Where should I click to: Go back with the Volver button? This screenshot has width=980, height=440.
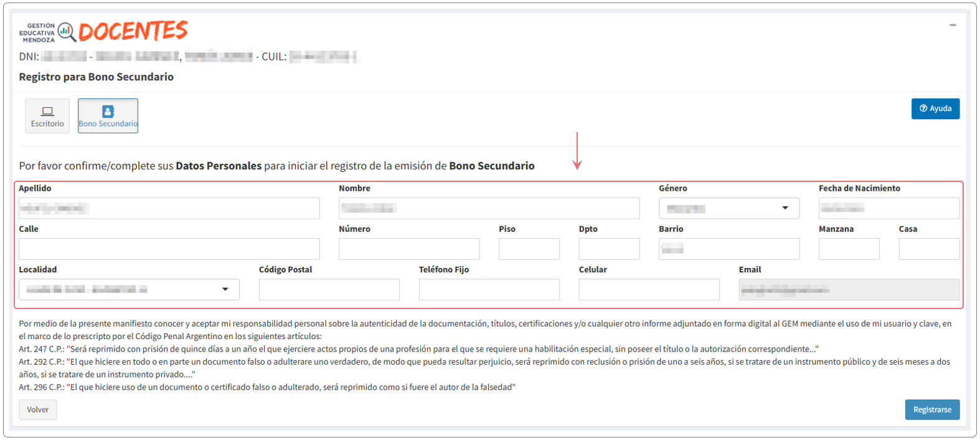(x=37, y=409)
